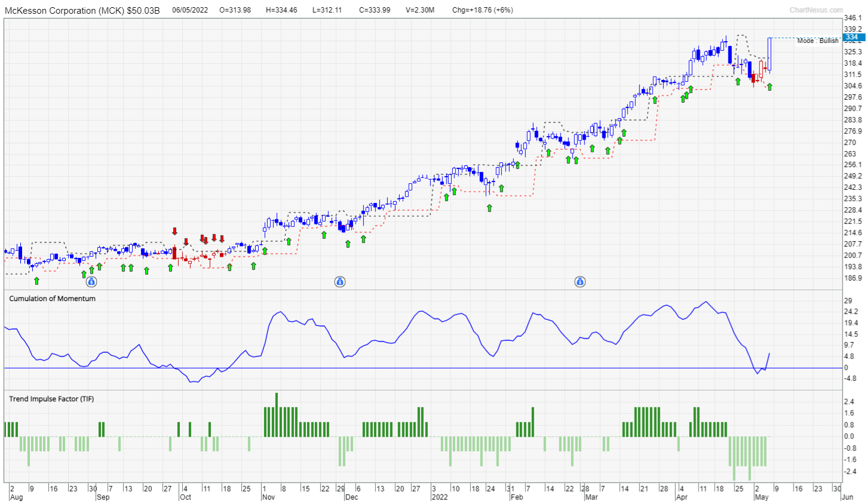Click the Dec label on time axis
Image resolution: width=867 pixels, height=504 pixels.
(x=351, y=497)
